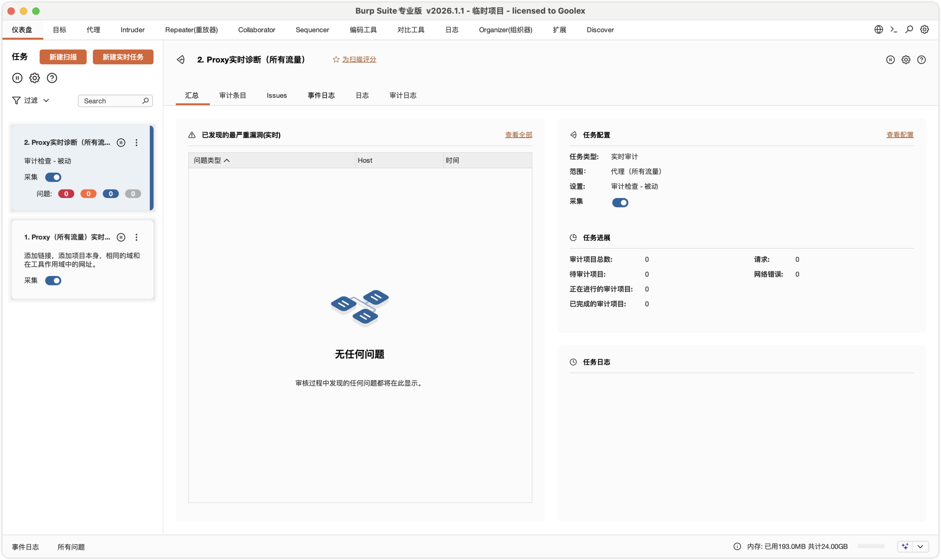Open the global search magnifier icon

(909, 29)
